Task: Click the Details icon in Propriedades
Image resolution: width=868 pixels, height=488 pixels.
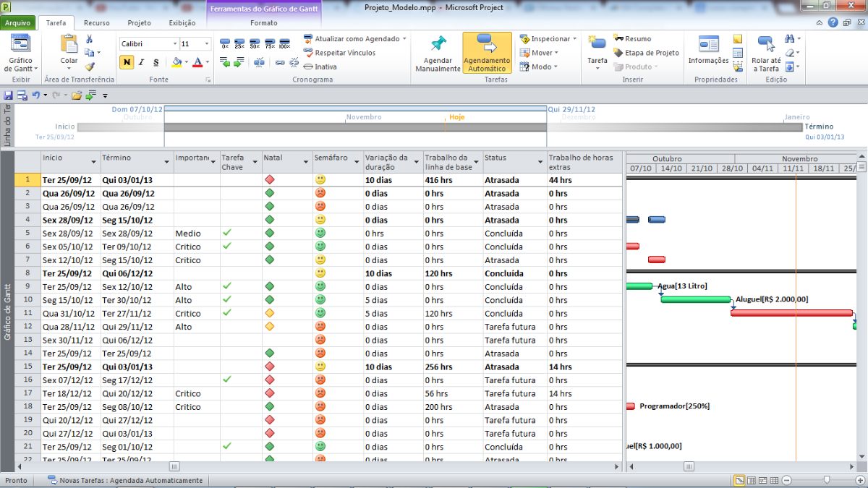Action: [738, 53]
